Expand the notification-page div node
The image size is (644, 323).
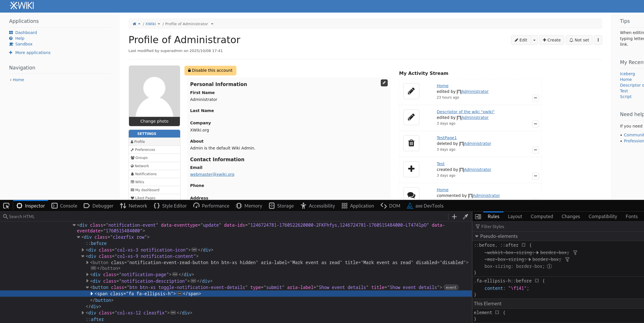coord(87,275)
